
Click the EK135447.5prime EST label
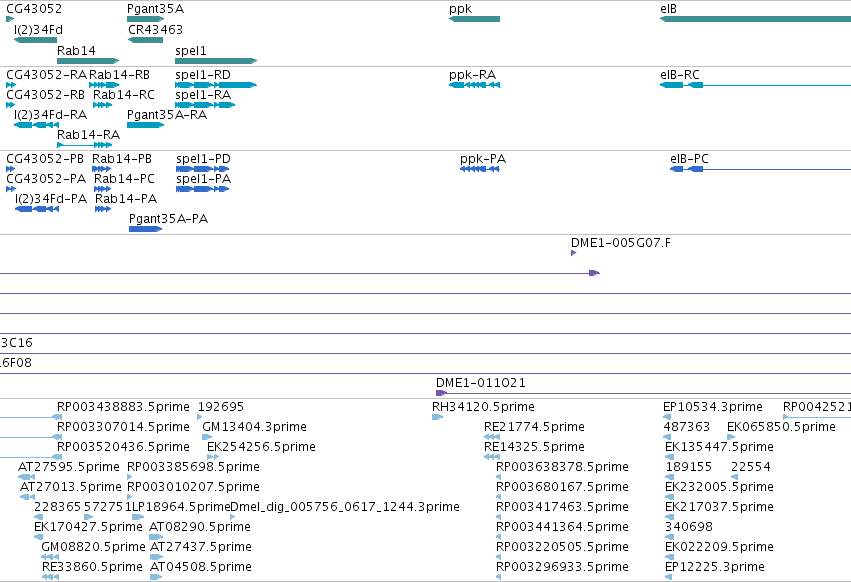click(719, 447)
